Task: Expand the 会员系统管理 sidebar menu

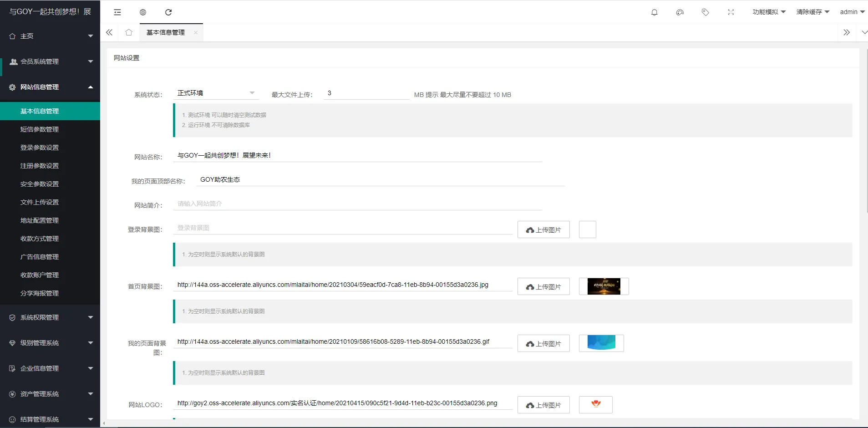Action: 50,61
